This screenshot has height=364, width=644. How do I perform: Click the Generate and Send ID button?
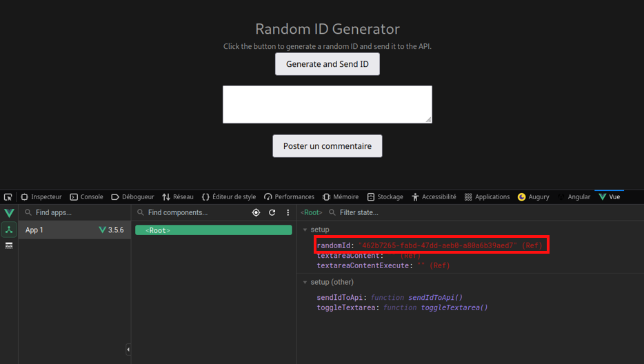coord(328,64)
